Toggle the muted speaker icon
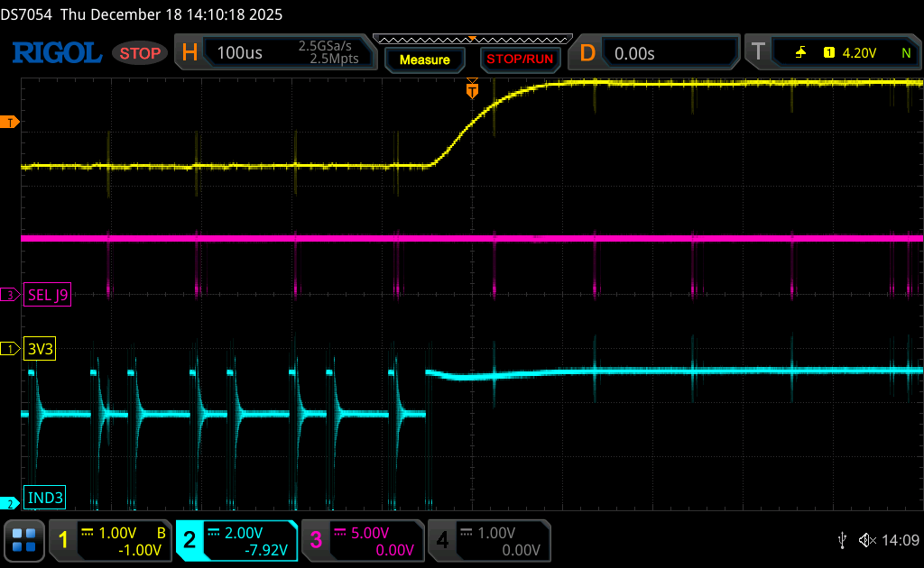The image size is (924, 568). coord(867,540)
